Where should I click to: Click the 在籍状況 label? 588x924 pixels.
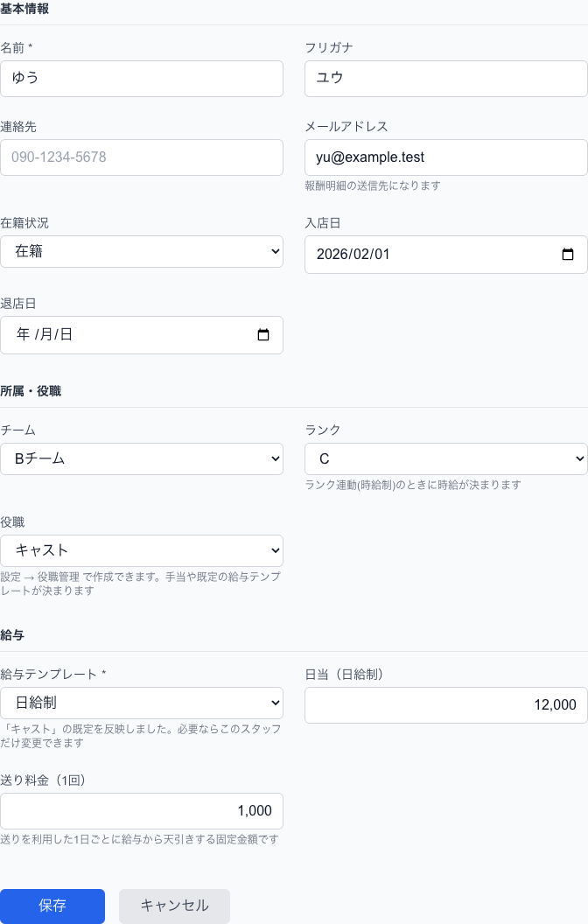pyautogui.click(x=24, y=223)
